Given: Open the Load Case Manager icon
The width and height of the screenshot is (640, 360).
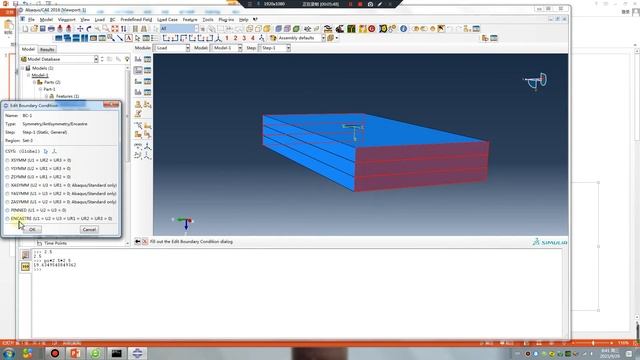Looking at the screenshot, I should [147, 93].
